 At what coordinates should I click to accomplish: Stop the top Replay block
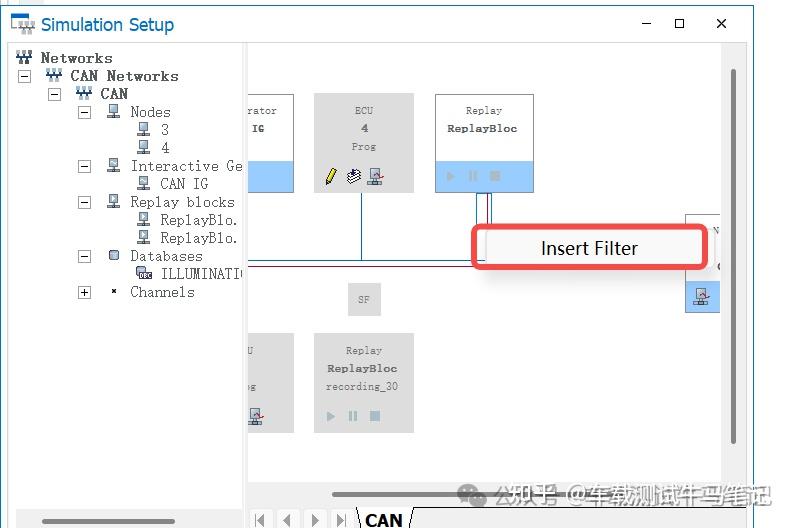pos(495,176)
